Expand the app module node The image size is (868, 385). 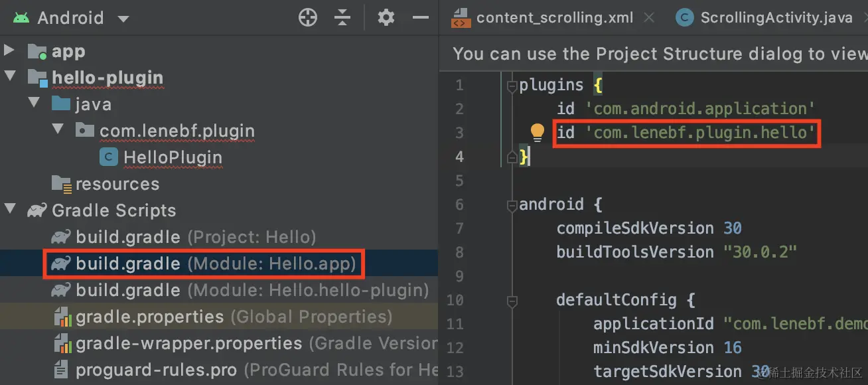(9, 50)
